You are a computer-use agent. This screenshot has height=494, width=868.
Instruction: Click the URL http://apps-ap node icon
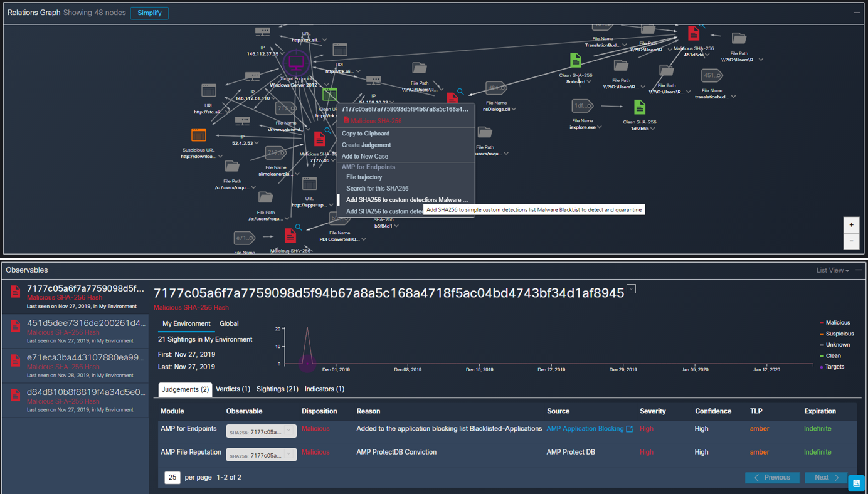(x=309, y=184)
